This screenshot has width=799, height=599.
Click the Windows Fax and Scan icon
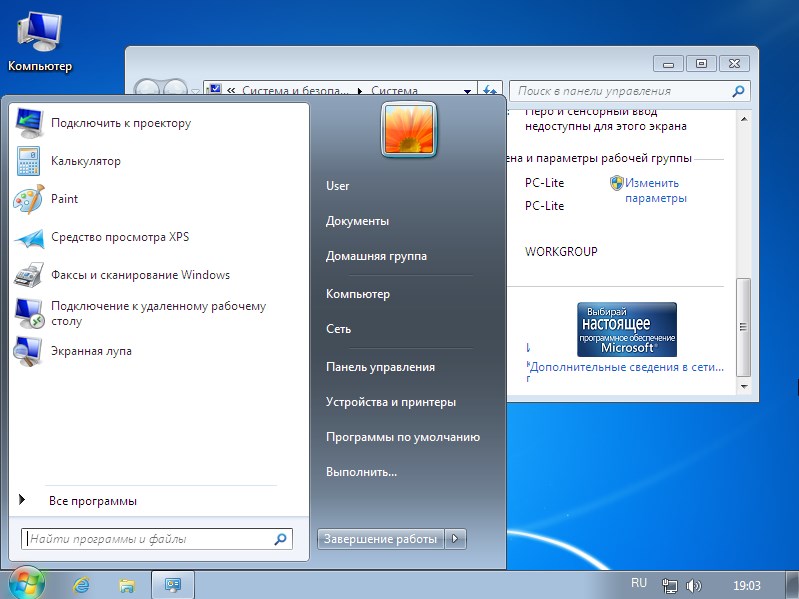point(29,275)
